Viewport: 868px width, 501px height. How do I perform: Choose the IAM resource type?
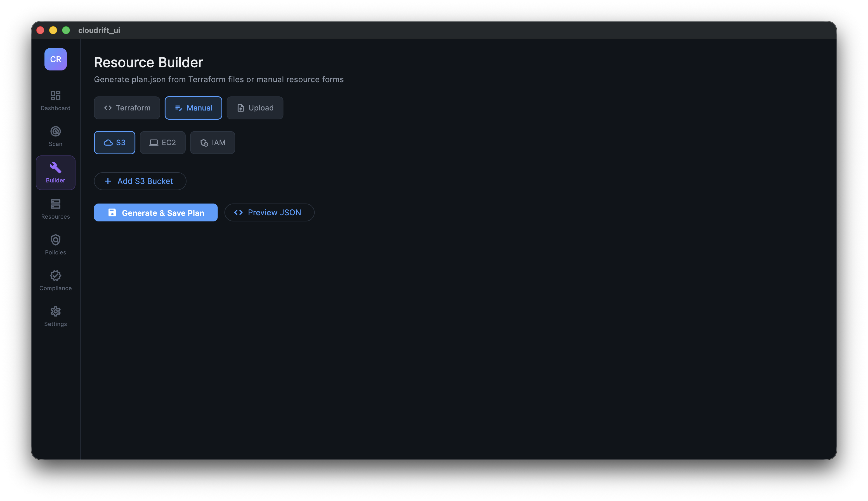pyautogui.click(x=212, y=143)
